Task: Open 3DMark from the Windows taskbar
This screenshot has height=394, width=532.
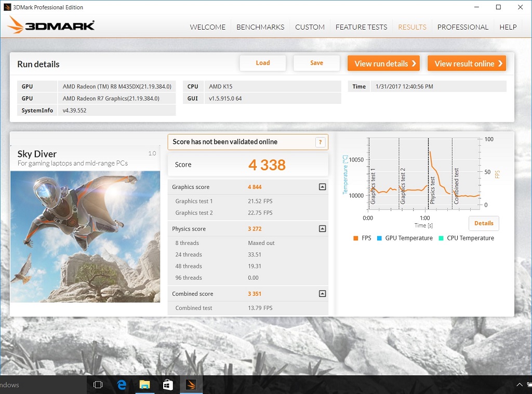Action: point(191,385)
